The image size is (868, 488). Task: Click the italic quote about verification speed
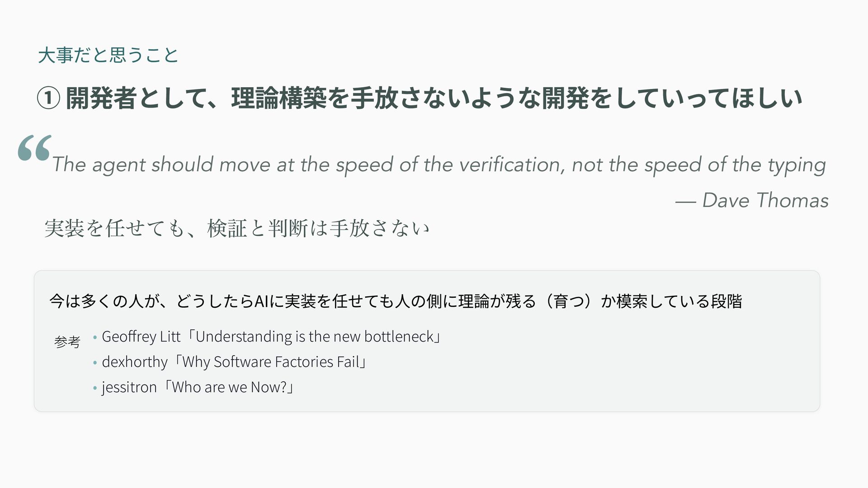(439, 165)
